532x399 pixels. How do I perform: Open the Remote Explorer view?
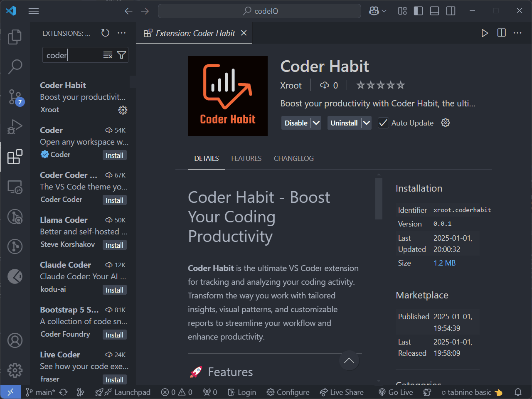pyautogui.click(x=15, y=187)
